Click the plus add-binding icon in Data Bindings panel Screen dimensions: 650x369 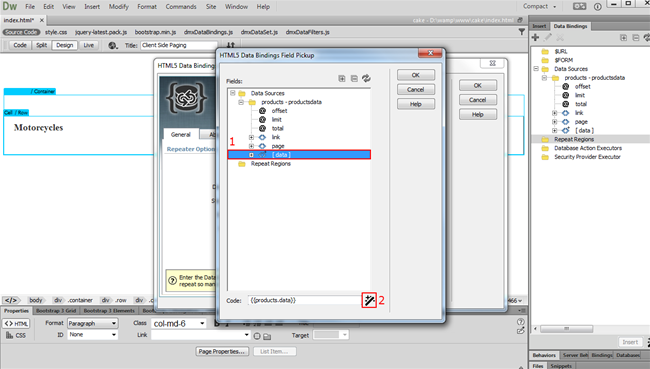pos(536,37)
